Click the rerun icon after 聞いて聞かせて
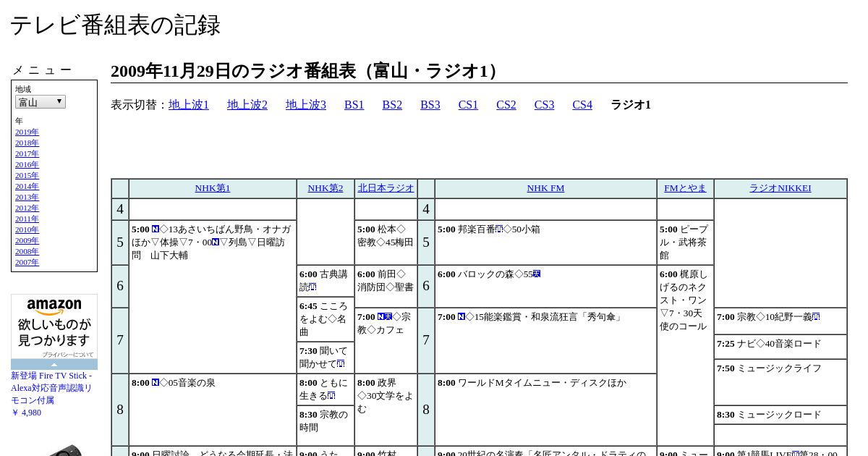868x456 pixels. tap(341, 364)
